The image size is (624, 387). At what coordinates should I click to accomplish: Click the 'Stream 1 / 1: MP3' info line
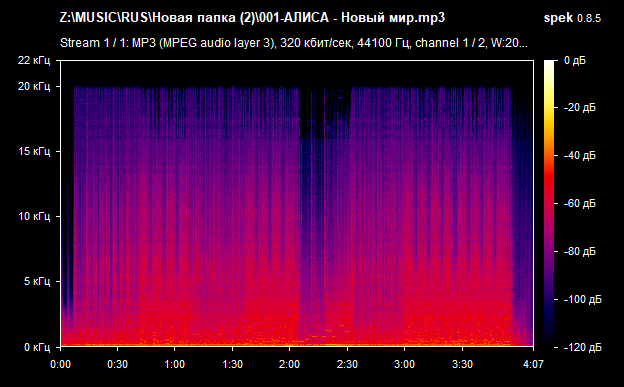coord(294,43)
